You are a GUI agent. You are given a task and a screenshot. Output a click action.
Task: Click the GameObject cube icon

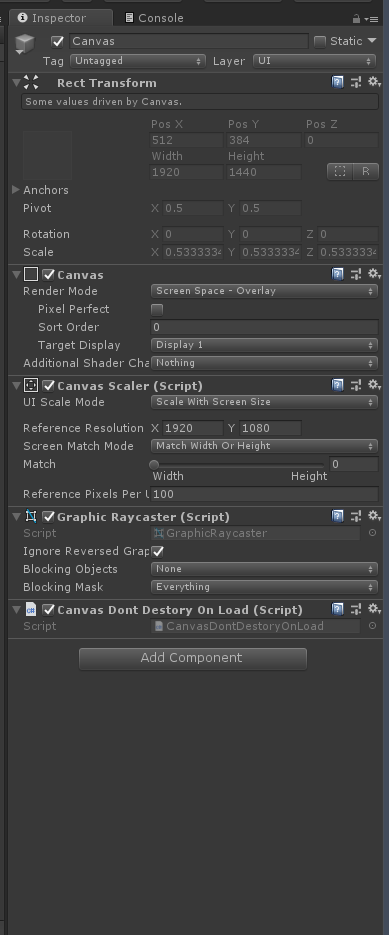coord(25,44)
